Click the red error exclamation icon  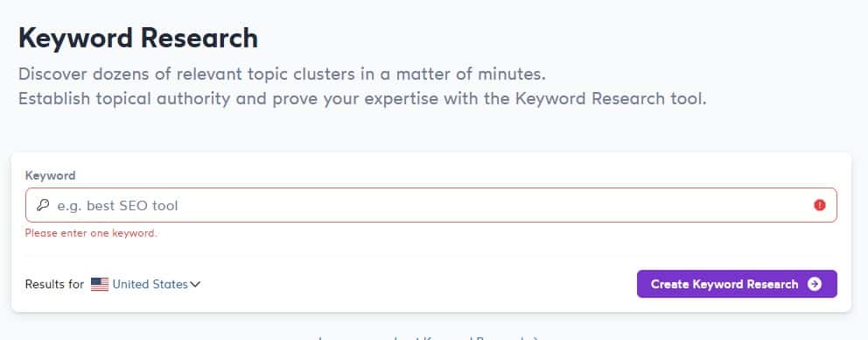click(x=820, y=205)
